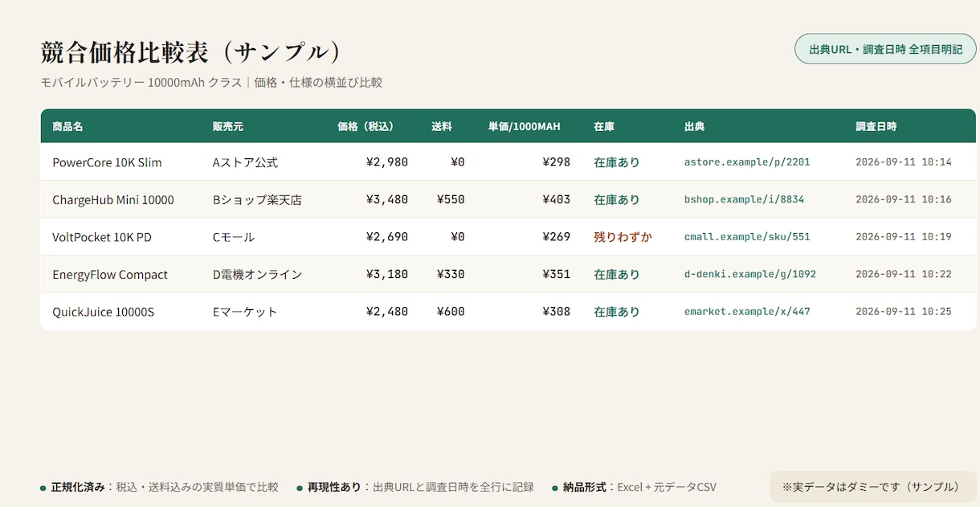Click the 残りわずか stock status
The height and width of the screenshot is (507, 980).
tap(623, 237)
